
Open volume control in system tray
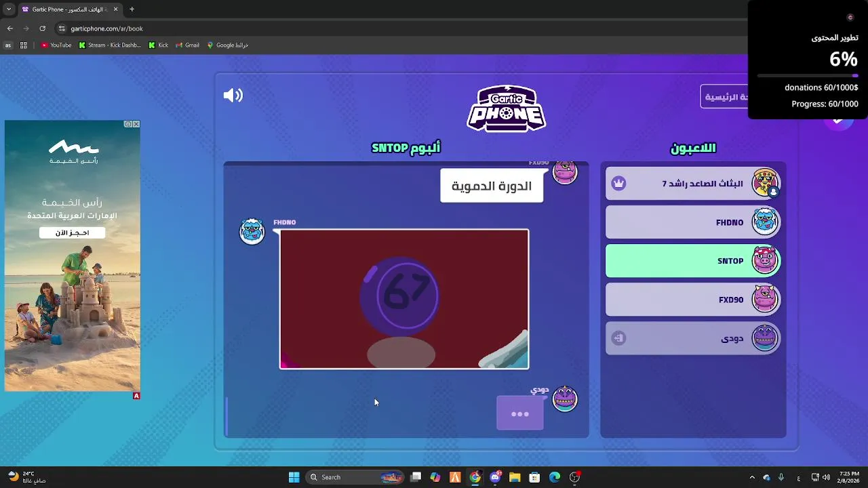click(x=826, y=477)
